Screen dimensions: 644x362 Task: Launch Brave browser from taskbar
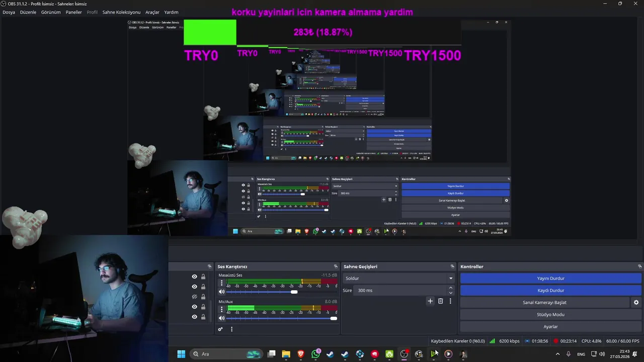pyautogui.click(x=301, y=354)
